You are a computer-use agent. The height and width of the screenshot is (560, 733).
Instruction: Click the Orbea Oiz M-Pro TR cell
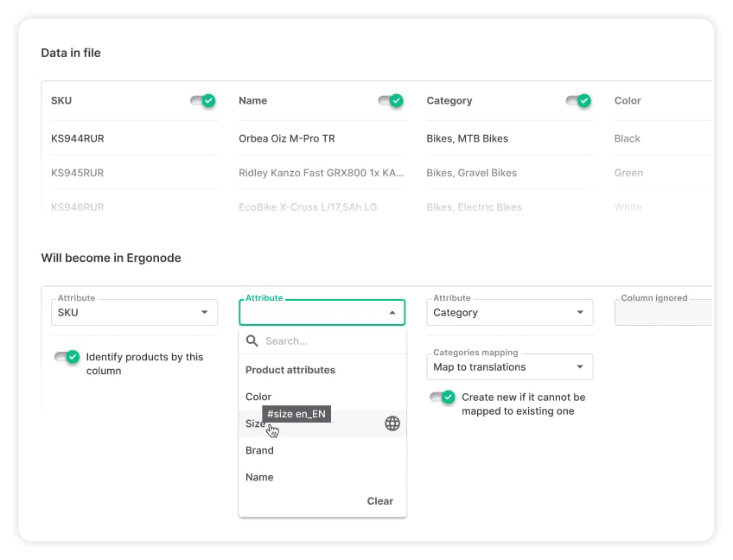click(x=287, y=138)
